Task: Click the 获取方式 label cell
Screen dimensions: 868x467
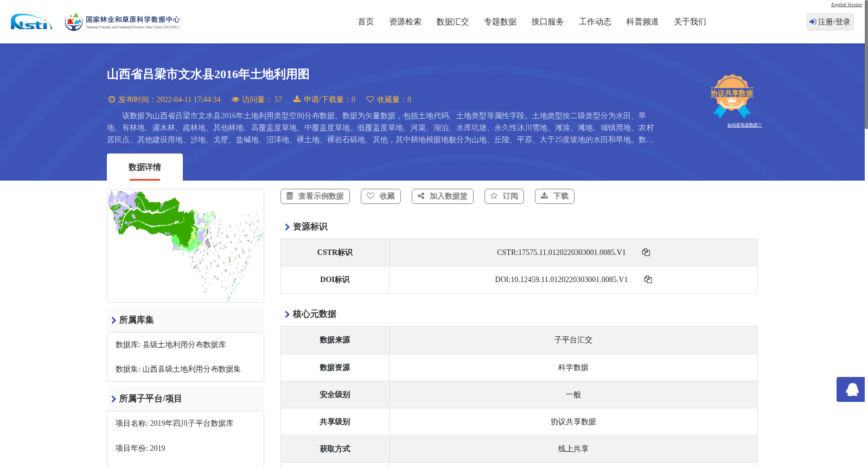Action: pyautogui.click(x=335, y=449)
